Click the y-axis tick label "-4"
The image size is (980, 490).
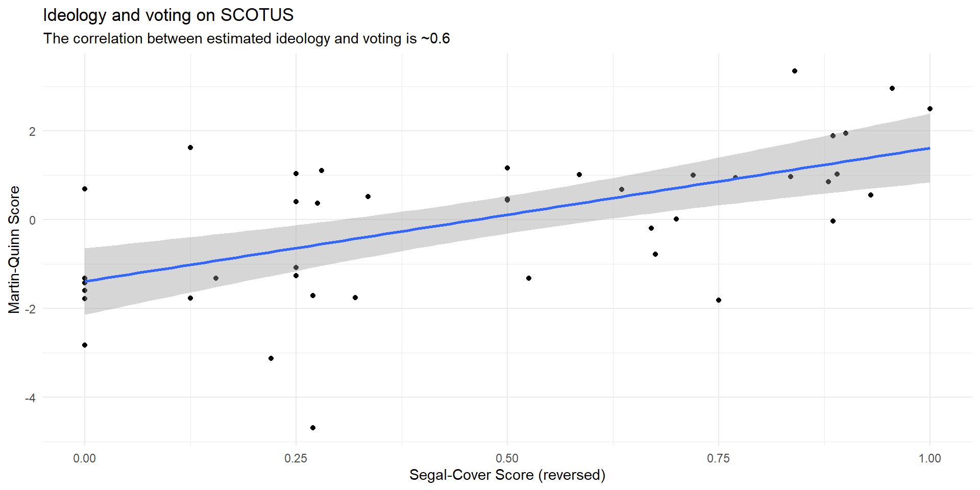click(31, 398)
